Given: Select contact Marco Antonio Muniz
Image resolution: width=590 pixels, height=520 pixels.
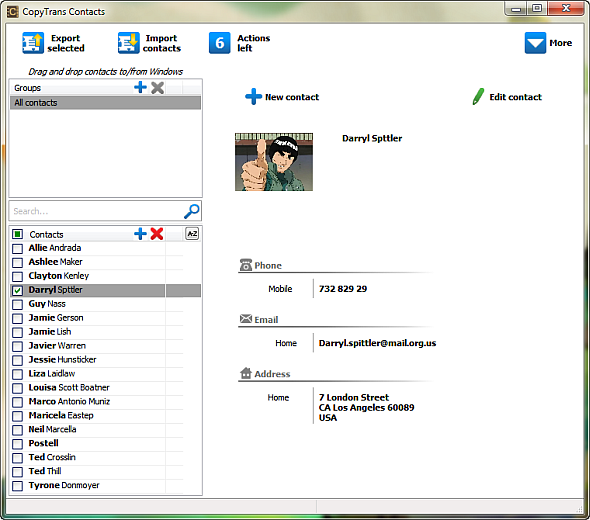Looking at the screenshot, I should [69, 401].
